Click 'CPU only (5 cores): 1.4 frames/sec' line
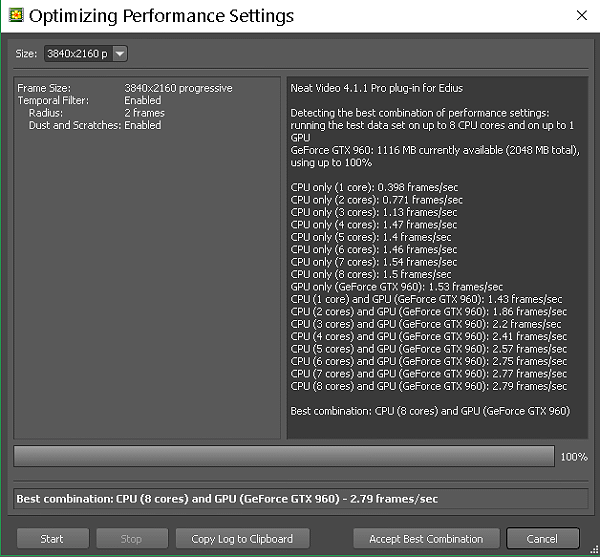 (371, 237)
